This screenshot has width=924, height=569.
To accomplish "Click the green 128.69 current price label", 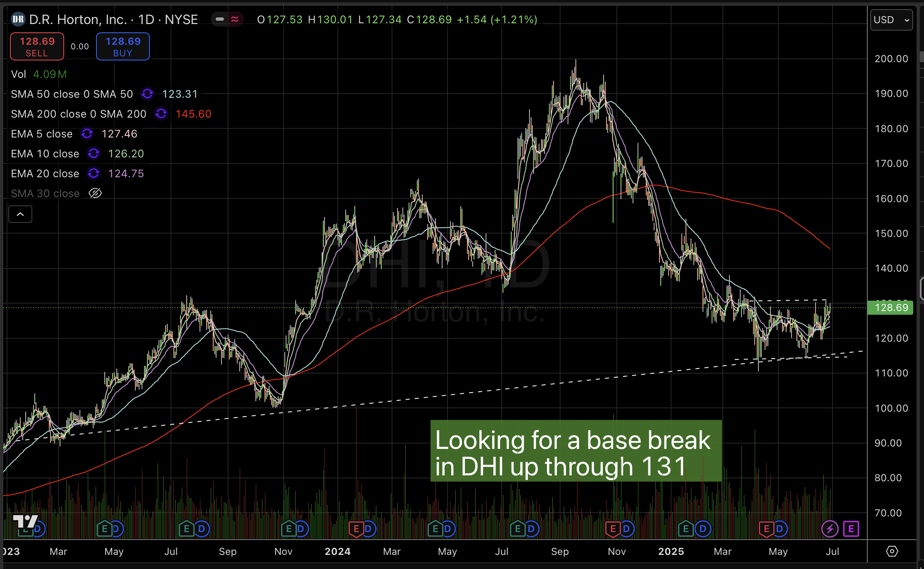I will (x=890, y=307).
